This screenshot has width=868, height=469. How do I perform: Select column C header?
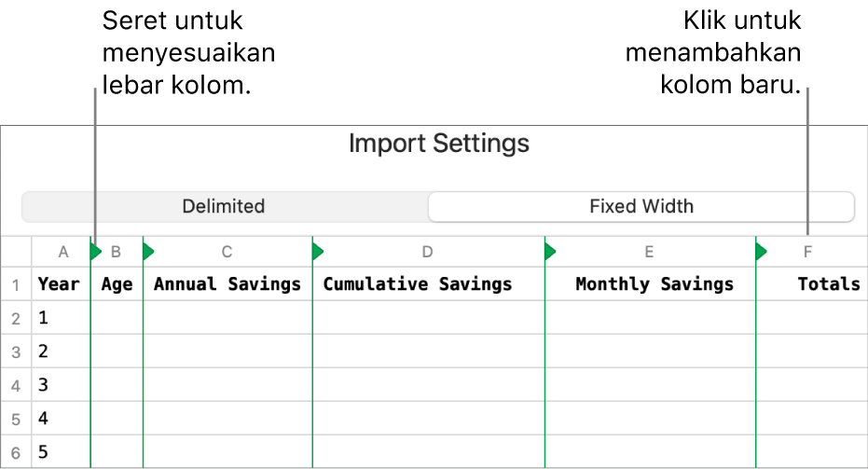(227, 252)
